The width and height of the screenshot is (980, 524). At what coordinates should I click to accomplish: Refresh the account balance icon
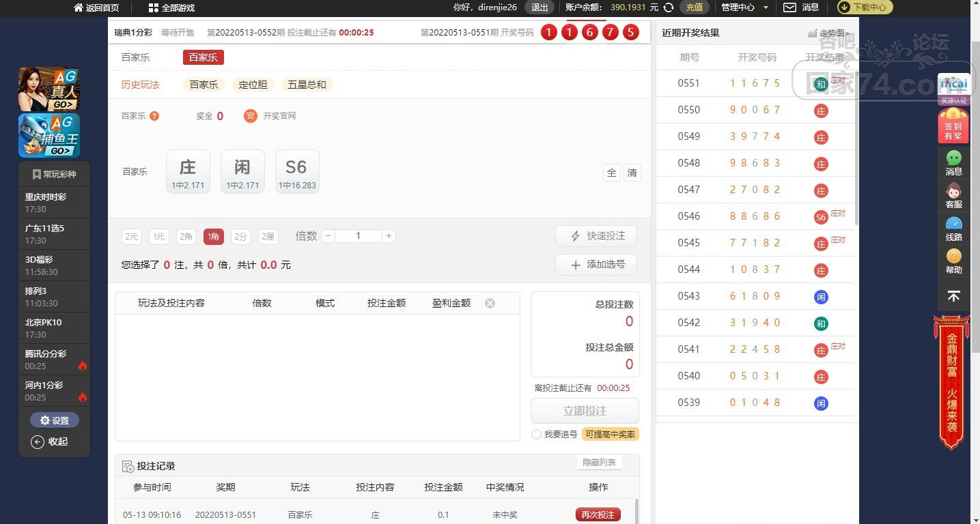point(669,8)
